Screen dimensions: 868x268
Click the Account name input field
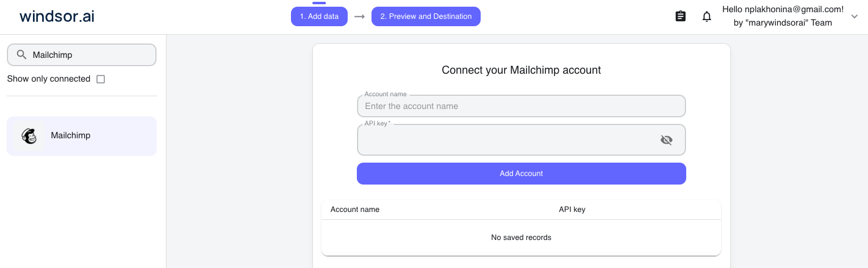point(522,106)
